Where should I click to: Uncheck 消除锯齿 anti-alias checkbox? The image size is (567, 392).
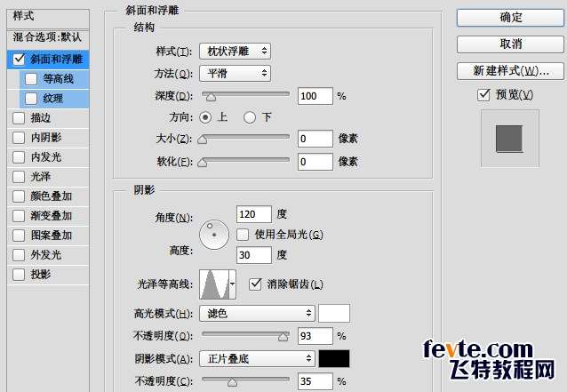click(255, 284)
